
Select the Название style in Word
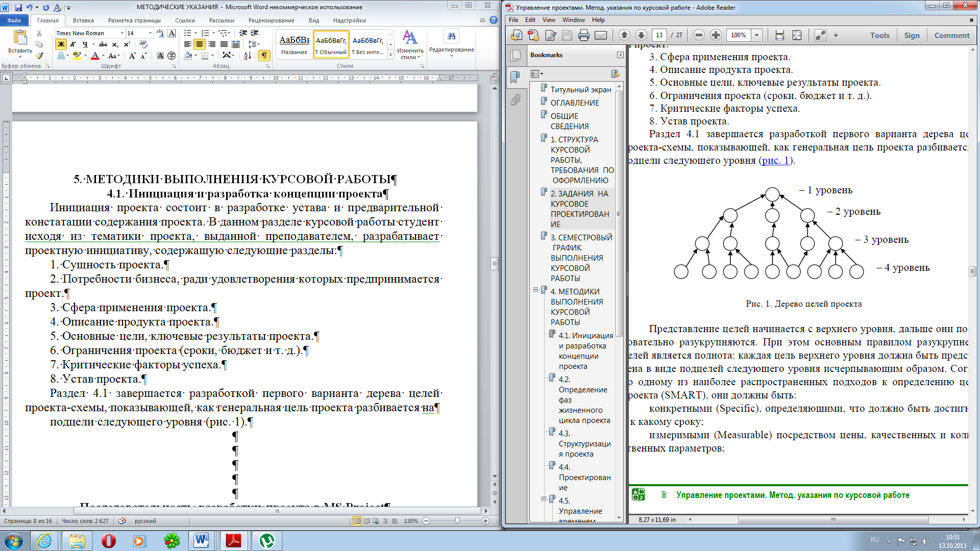point(295,44)
